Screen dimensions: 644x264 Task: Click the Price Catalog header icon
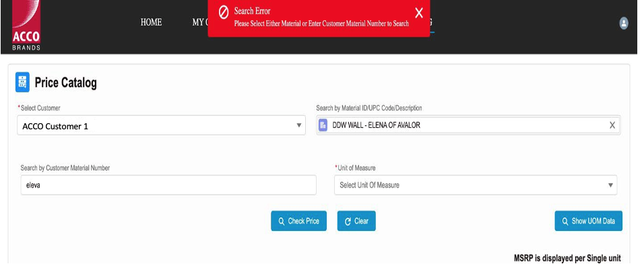point(22,82)
